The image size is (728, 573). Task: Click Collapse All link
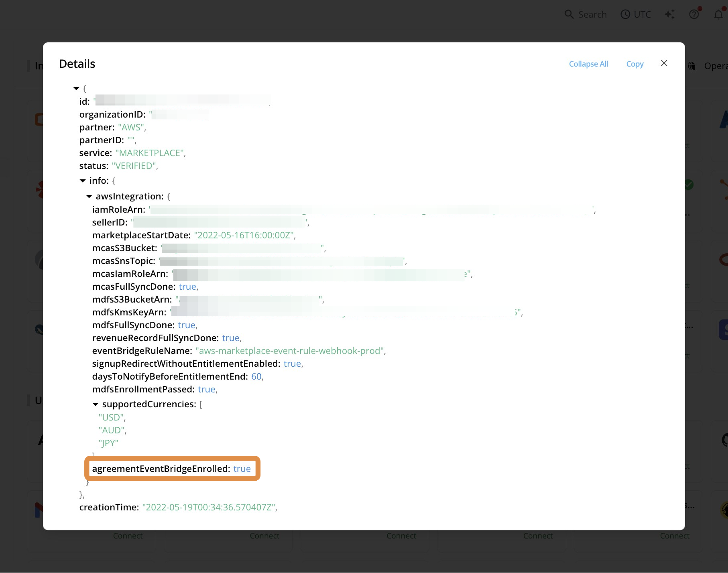588,64
